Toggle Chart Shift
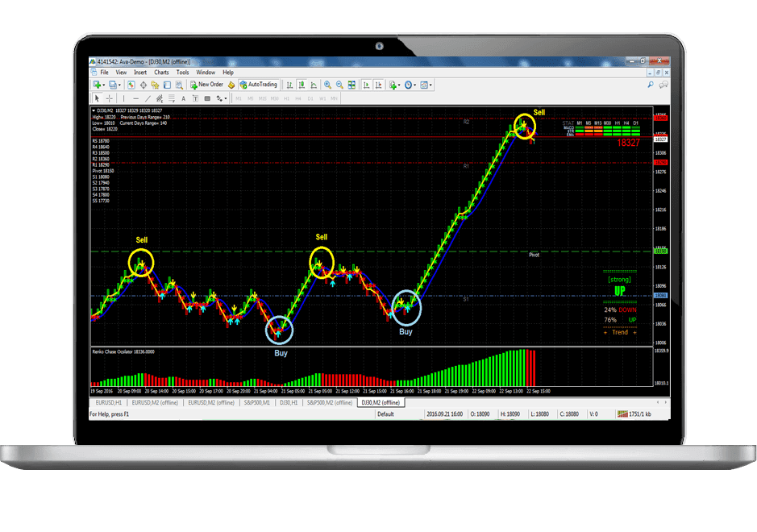Screen dimensions: 757x532 pos(379,85)
